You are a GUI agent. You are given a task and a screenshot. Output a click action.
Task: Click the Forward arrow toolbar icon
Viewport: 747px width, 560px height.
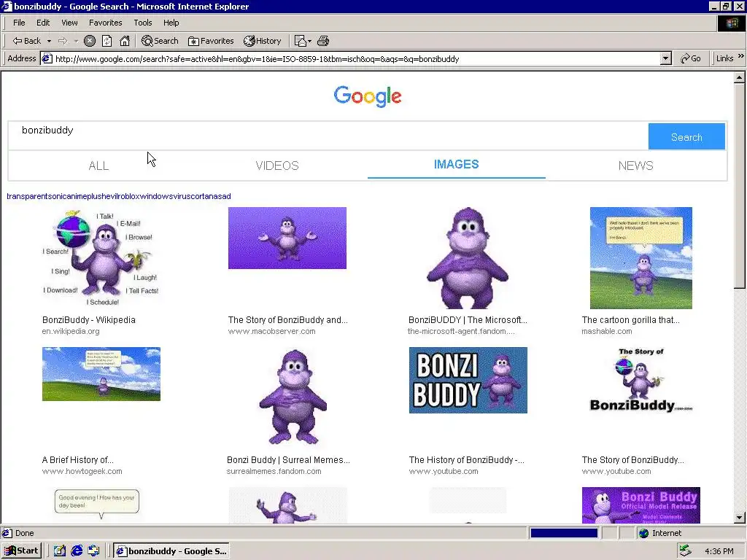click(x=63, y=41)
